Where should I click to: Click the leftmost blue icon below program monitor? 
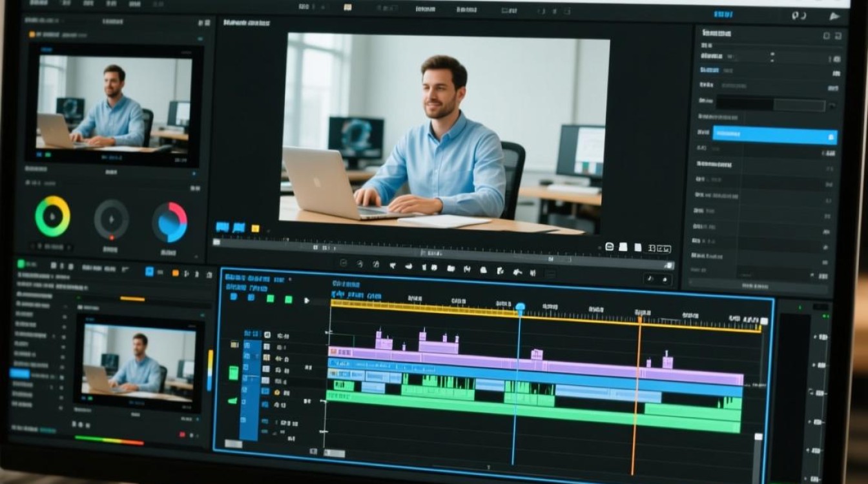pyautogui.click(x=222, y=227)
